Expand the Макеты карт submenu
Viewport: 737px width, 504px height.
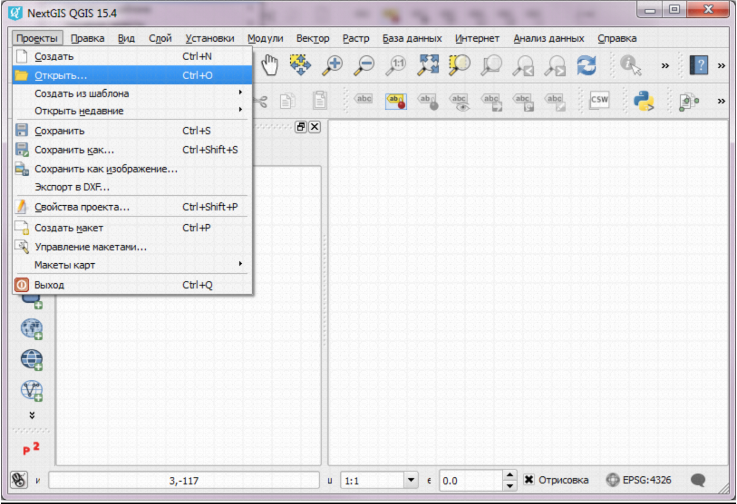click(131, 265)
